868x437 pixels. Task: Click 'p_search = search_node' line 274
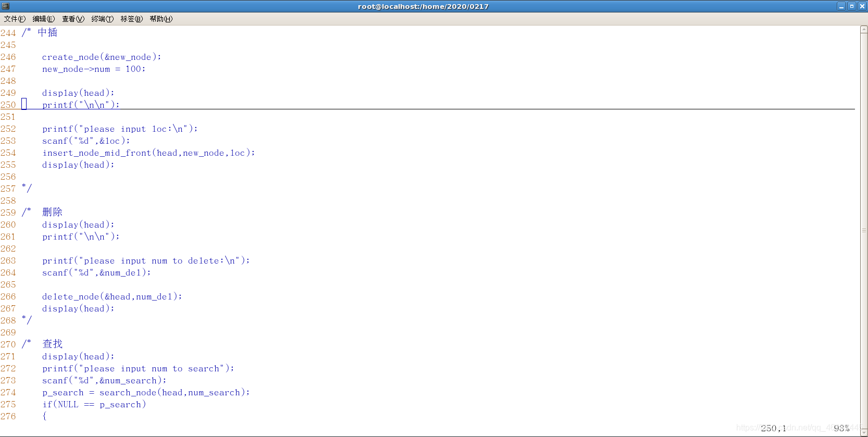[x=146, y=392]
